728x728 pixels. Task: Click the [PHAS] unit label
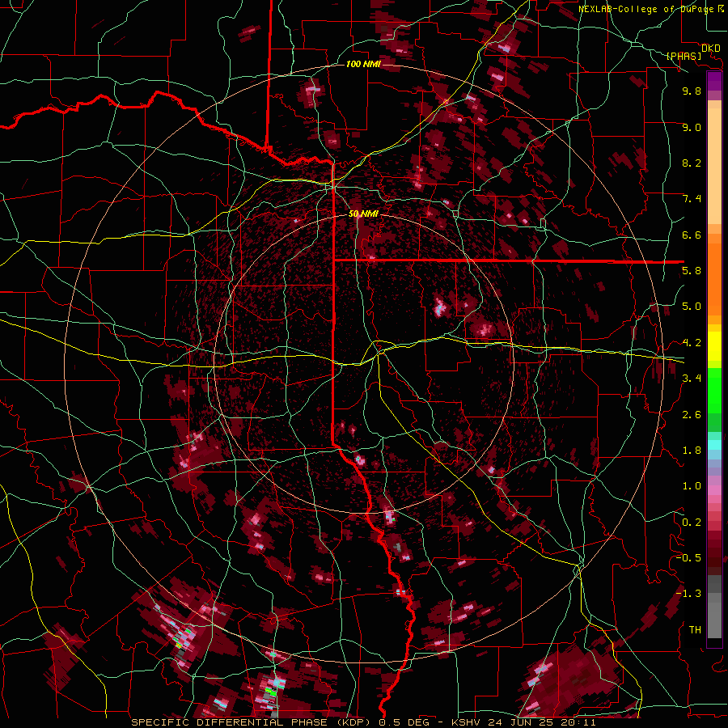(x=684, y=56)
